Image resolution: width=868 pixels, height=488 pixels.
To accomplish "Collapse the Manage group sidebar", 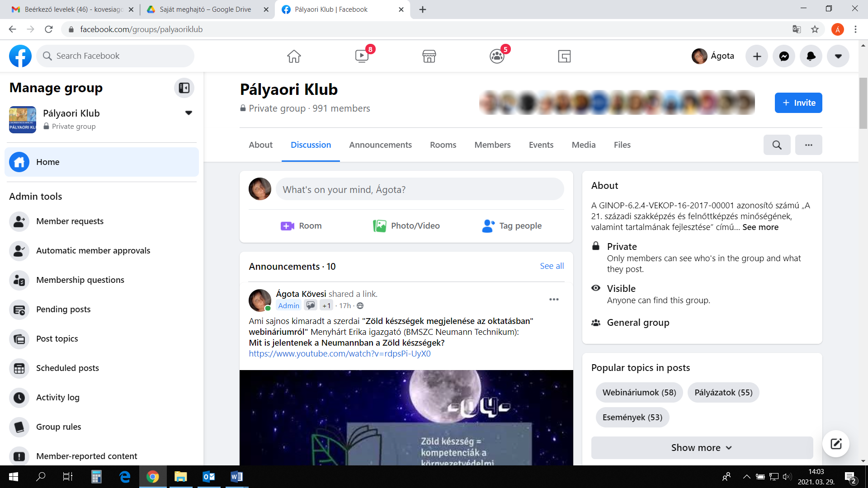I will [184, 88].
